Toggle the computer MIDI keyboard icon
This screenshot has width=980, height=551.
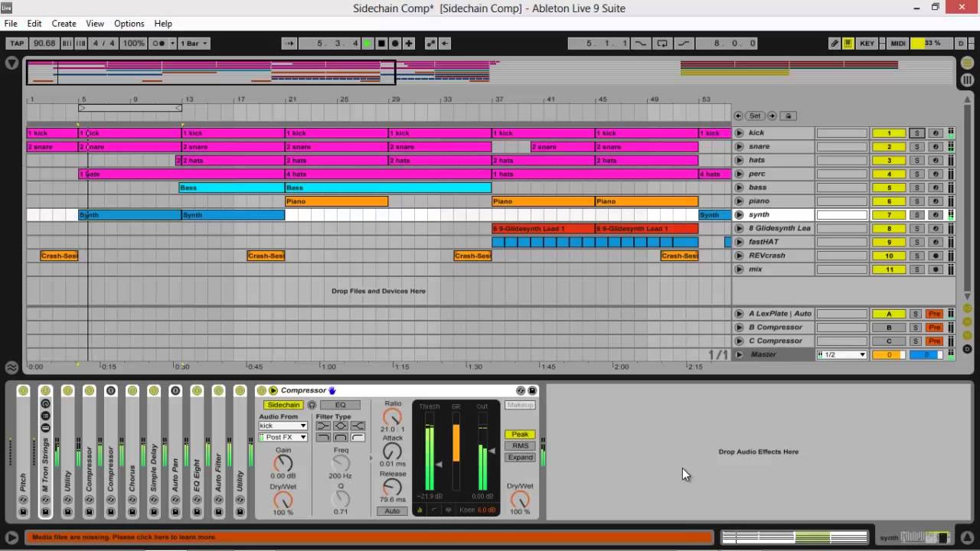click(x=848, y=44)
